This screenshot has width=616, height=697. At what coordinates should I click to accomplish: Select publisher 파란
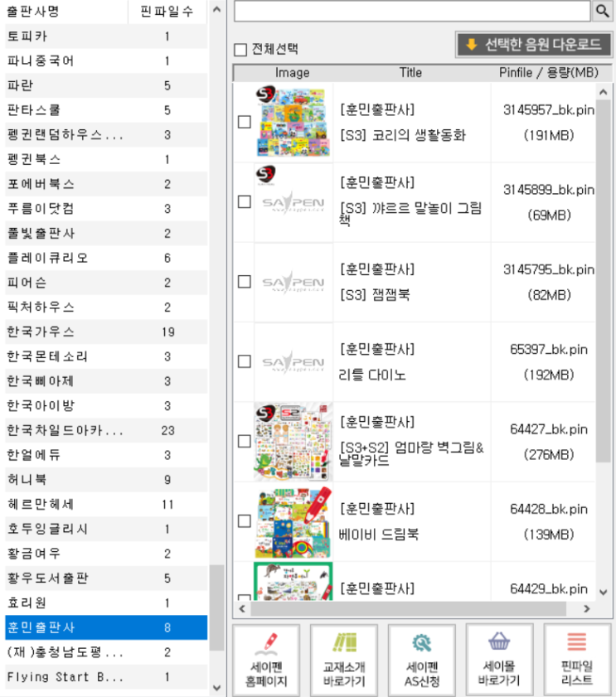pyautogui.click(x=106, y=85)
